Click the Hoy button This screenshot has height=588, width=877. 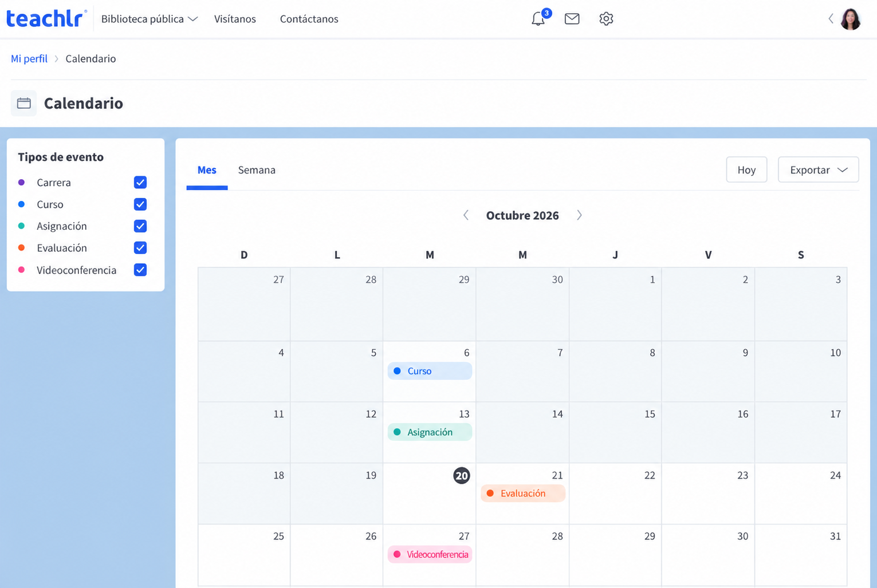pyautogui.click(x=746, y=169)
